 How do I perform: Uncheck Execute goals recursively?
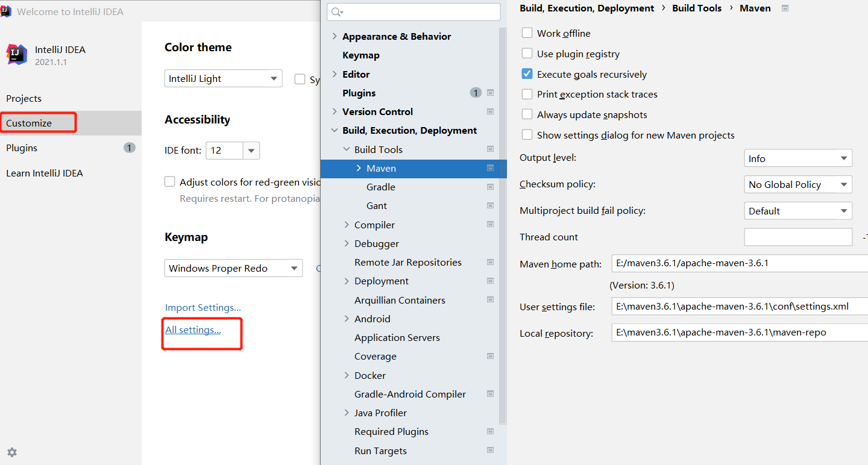coord(527,74)
